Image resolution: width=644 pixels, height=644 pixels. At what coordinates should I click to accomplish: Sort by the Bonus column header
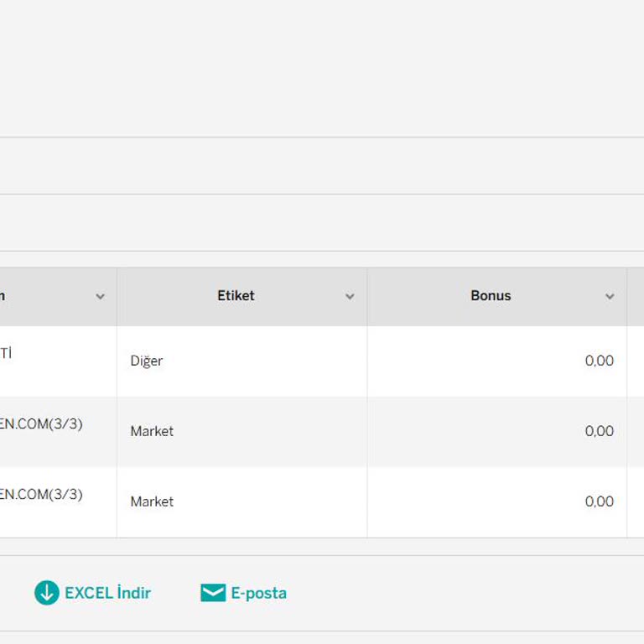[491, 296]
